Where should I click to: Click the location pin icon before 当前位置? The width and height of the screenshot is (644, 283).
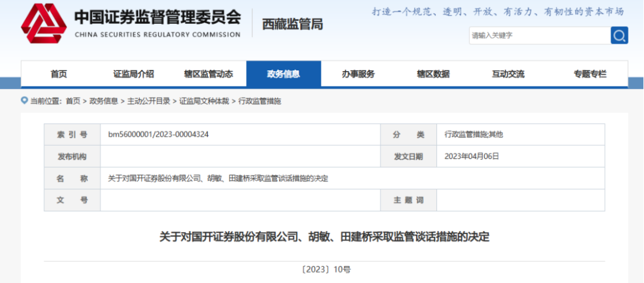click(24, 101)
